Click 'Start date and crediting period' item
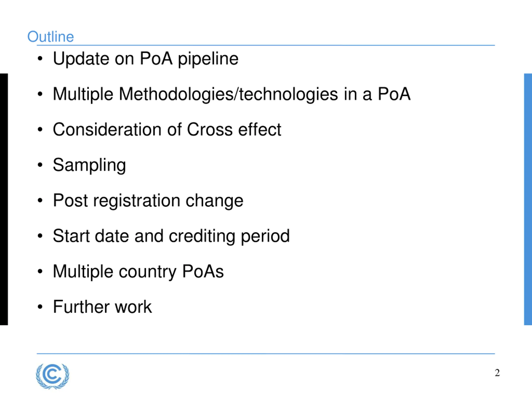The width and height of the screenshot is (532, 399). click(171, 236)
